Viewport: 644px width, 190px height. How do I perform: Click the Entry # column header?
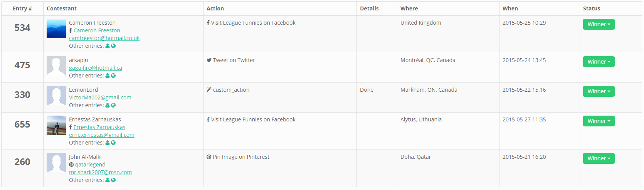(x=22, y=8)
